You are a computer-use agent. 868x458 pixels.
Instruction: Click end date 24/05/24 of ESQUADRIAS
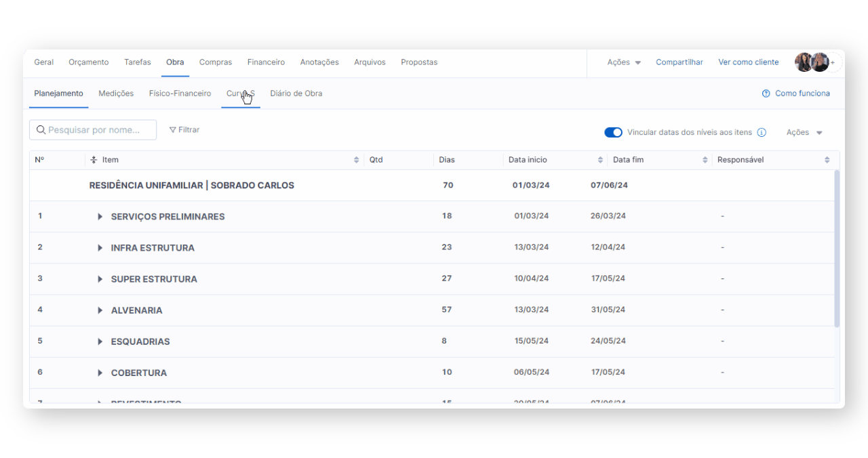(608, 341)
